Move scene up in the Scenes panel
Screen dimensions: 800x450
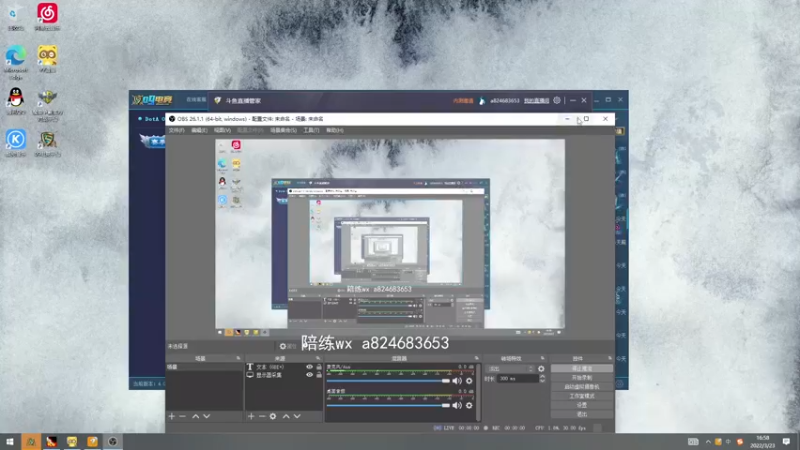[x=195, y=416]
